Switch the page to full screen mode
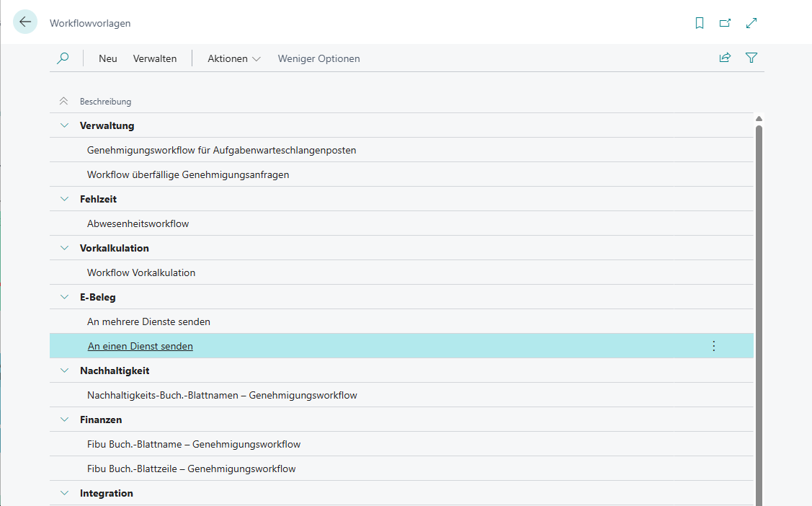 tap(751, 22)
